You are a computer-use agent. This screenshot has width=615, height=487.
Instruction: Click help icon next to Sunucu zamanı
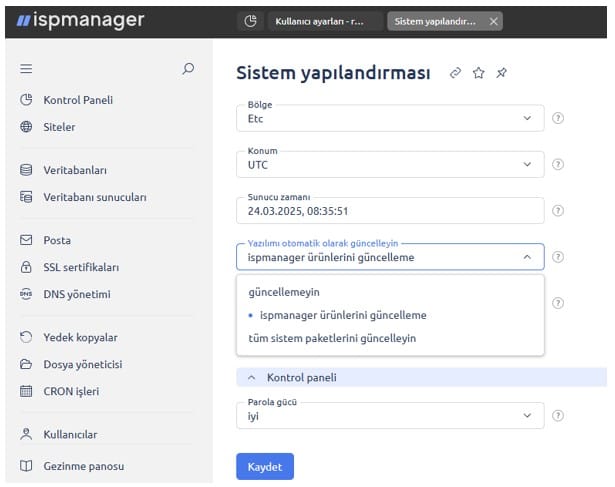(558, 211)
